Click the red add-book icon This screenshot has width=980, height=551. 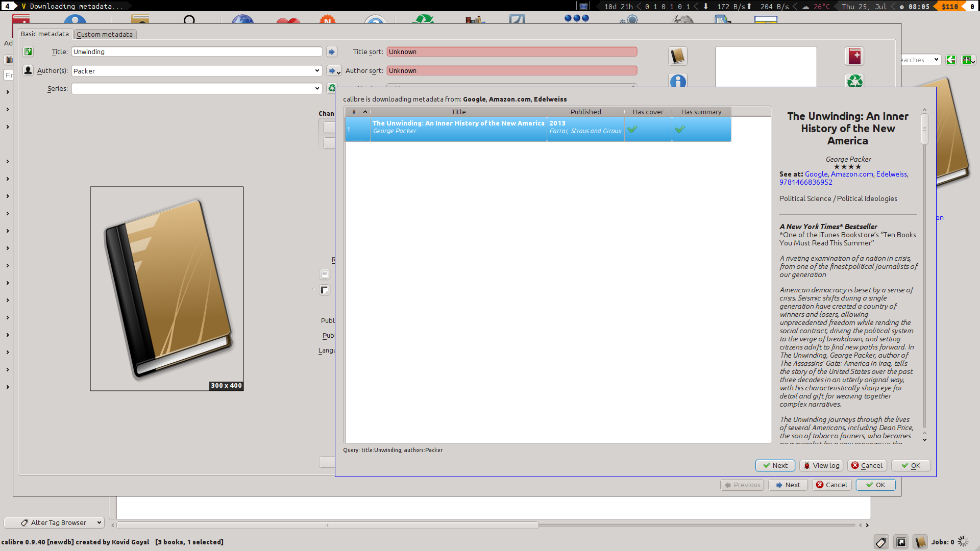pos(854,56)
